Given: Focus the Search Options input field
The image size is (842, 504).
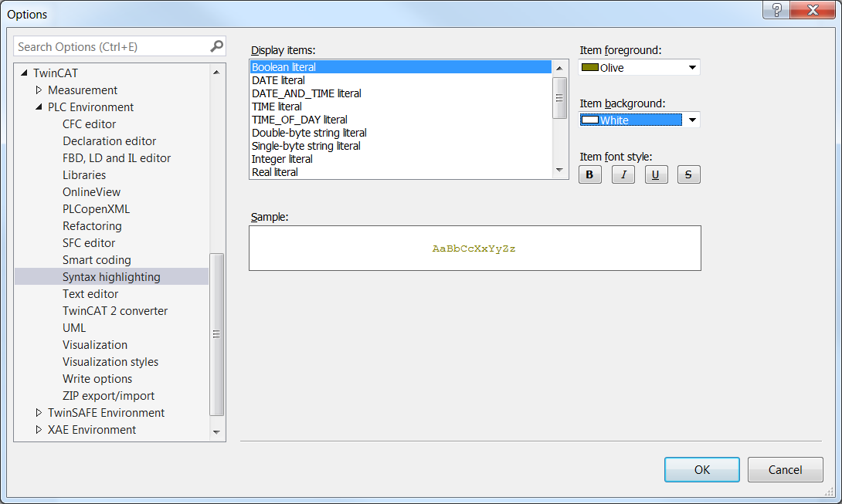Looking at the screenshot, I should 112,47.
